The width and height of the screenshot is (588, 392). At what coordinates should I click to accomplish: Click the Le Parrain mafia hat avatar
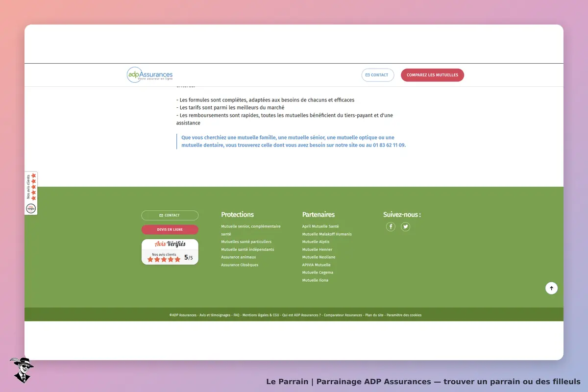point(21,370)
